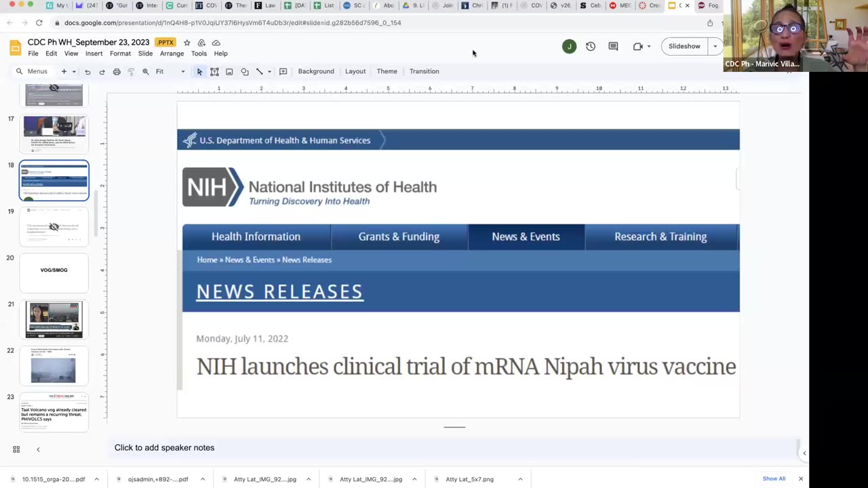
Task: Click the J user avatar
Action: coord(569,46)
